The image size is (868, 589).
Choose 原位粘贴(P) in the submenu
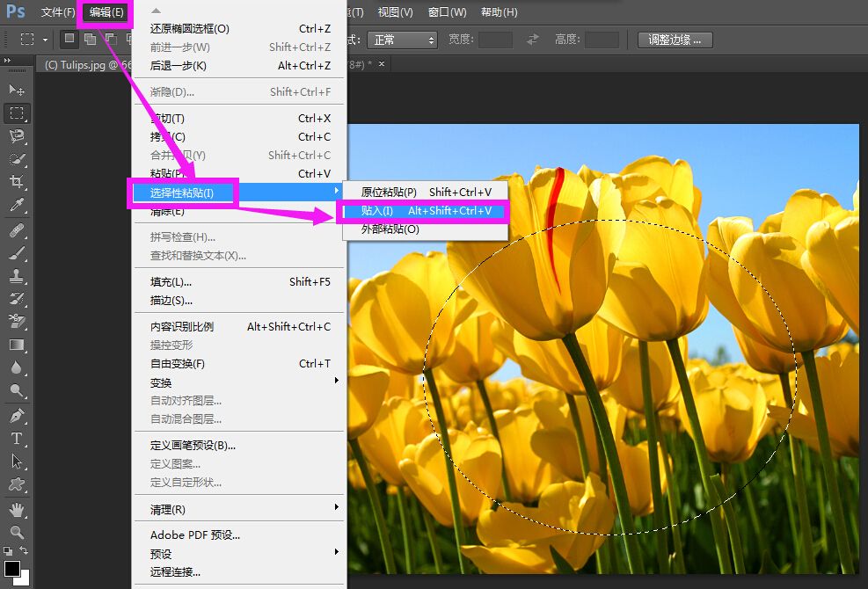(425, 193)
